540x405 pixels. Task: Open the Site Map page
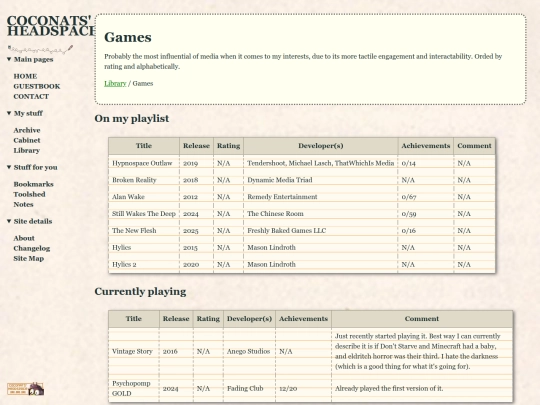point(29,259)
